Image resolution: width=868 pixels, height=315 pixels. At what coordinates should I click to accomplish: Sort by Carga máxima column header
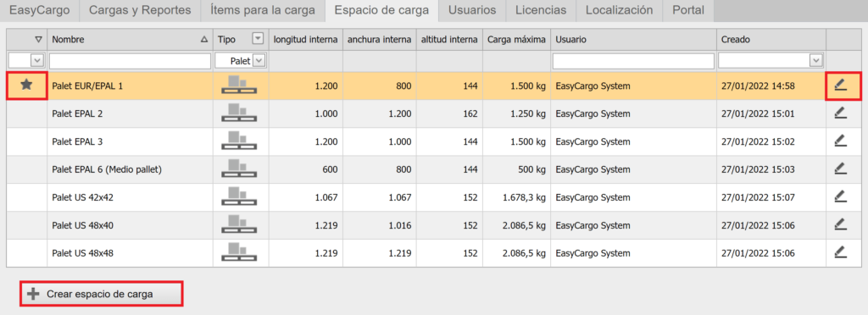516,39
